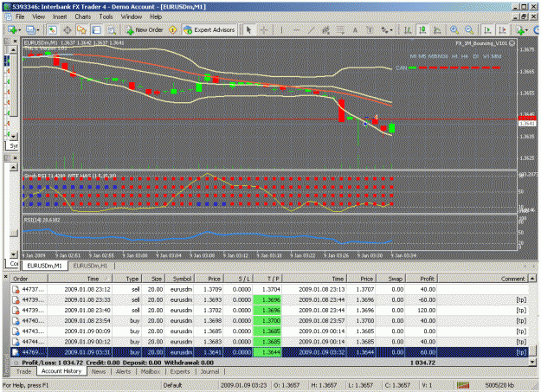Open the File menu
The height and width of the screenshot is (392, 541).
coord(20,16)
